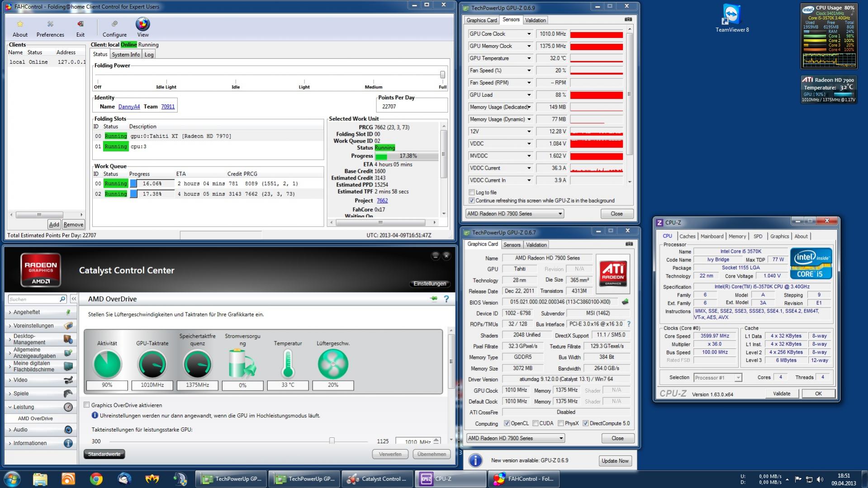This screenshot has height=488, width=868.
Task: Save BIOS using the chip icon in GPU-Z
Action: (x=625, y=302)
